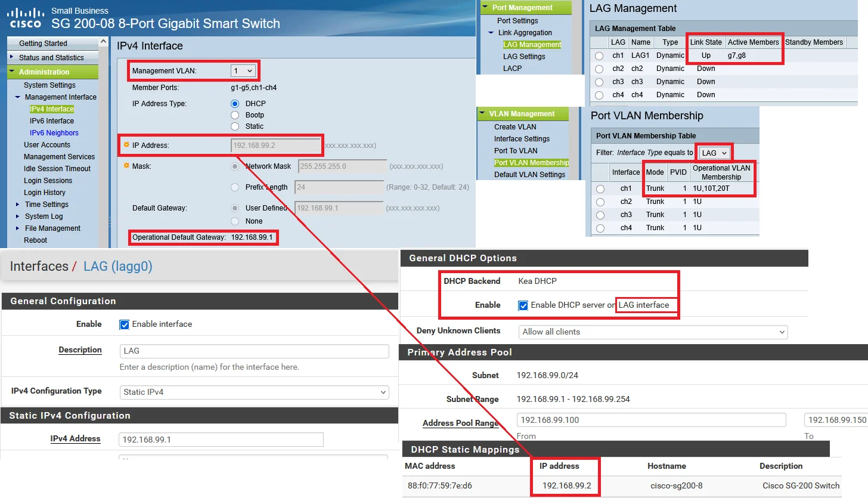Toggle the Enable interface checkbox
Viewport: 868px width, 498px height.
[124, 324]
